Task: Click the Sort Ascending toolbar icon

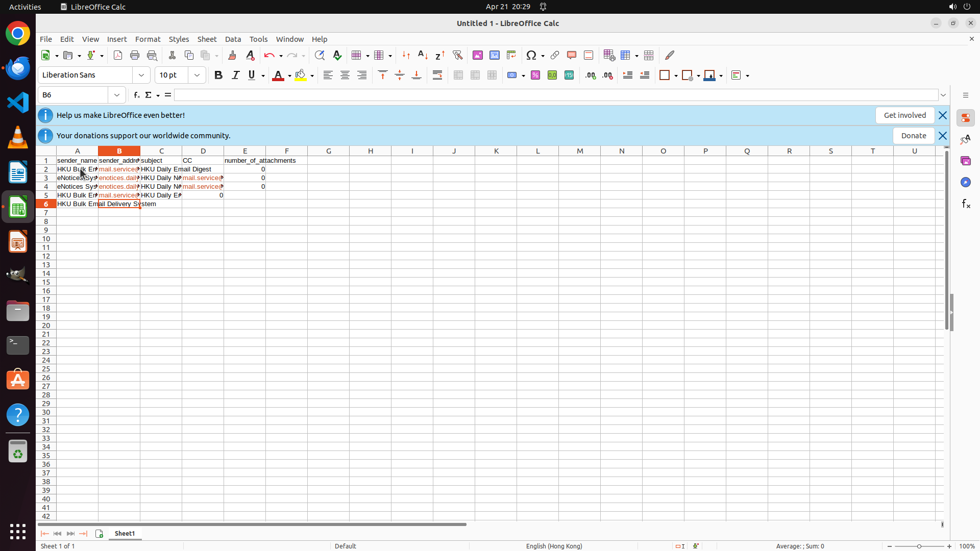Action: tap(423, 55)
